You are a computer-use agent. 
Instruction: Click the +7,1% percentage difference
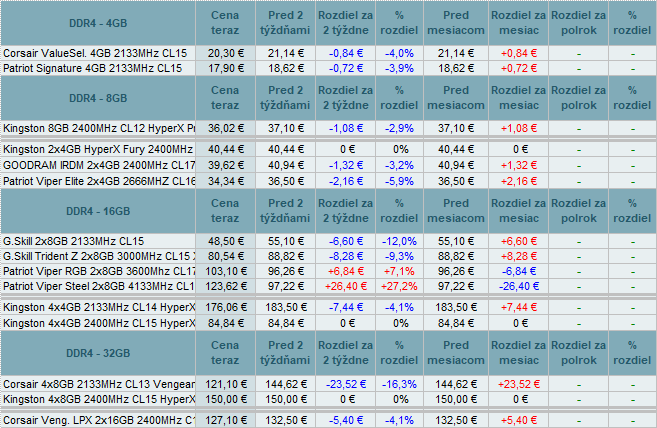pos(399,271)
